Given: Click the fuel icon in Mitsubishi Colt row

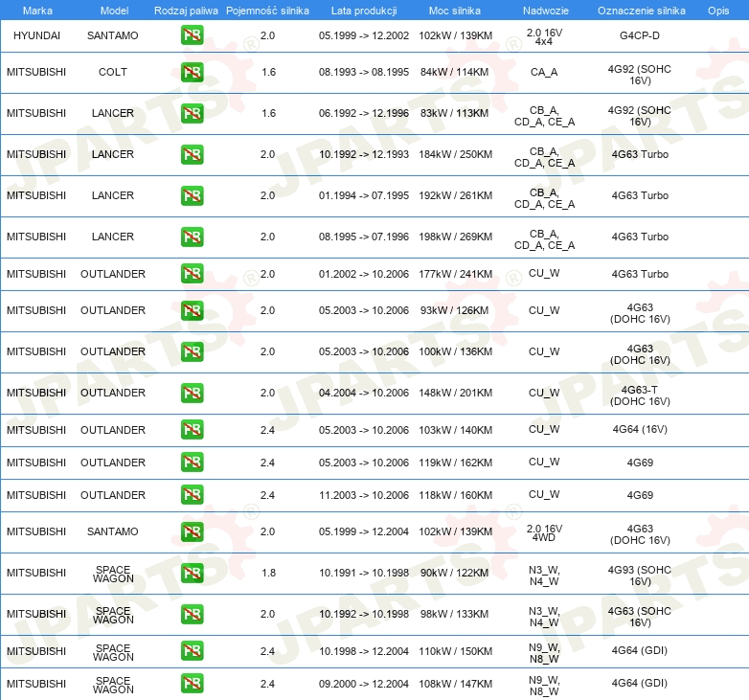Looking at the screenshot, I should (x=192, y=73).
